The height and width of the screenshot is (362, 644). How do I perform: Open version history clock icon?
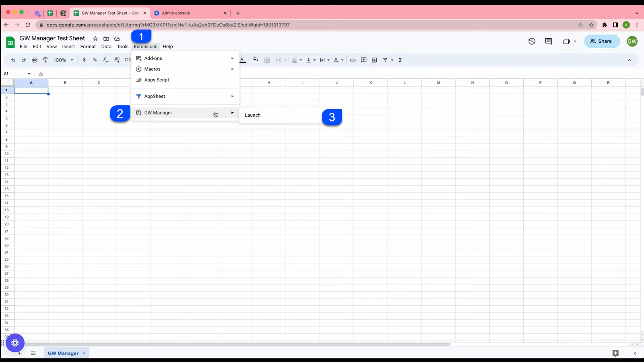coord(532,41)
